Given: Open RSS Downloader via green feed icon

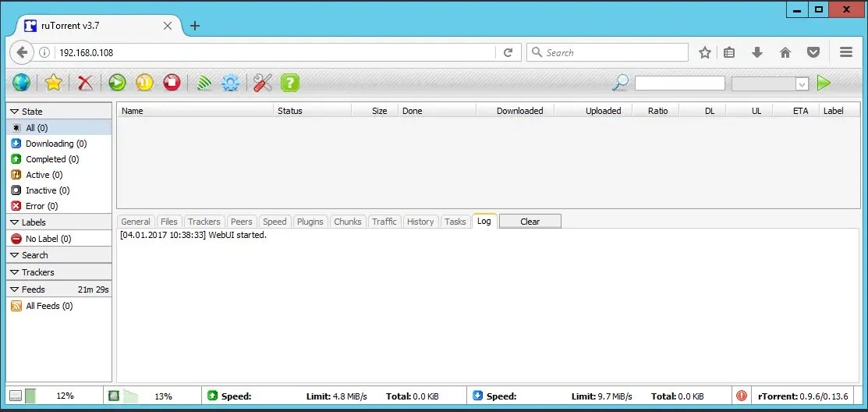Looking at the screenshot, I should [204, 83].
